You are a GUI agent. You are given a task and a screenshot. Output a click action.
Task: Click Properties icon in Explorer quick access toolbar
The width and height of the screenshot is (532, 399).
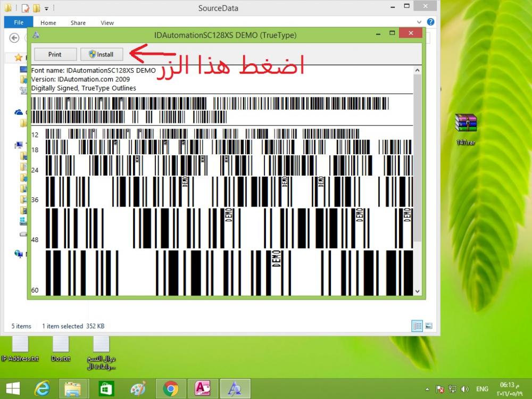(26, 8)
